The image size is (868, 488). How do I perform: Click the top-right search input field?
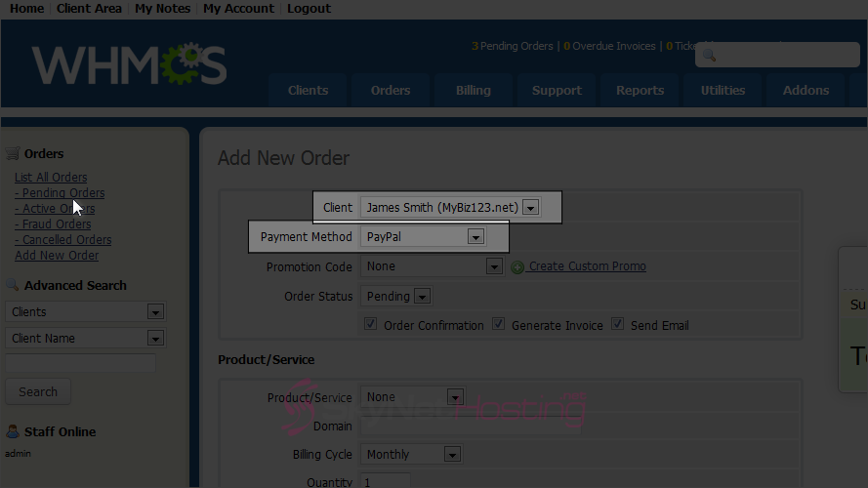(777, 55)
